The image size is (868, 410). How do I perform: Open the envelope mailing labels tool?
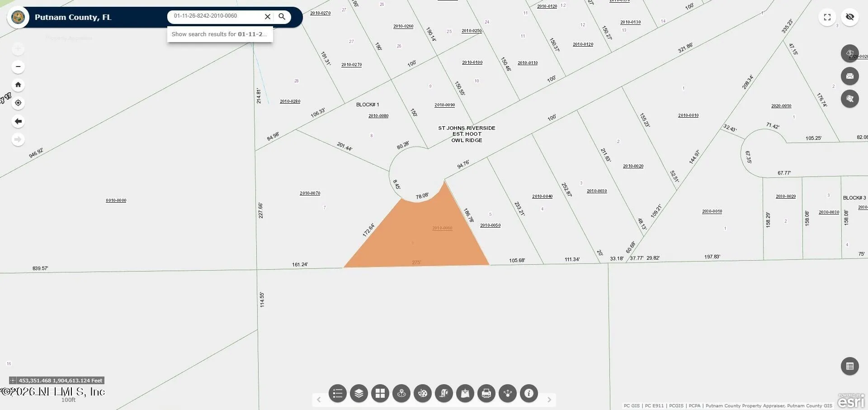(850, 76)
